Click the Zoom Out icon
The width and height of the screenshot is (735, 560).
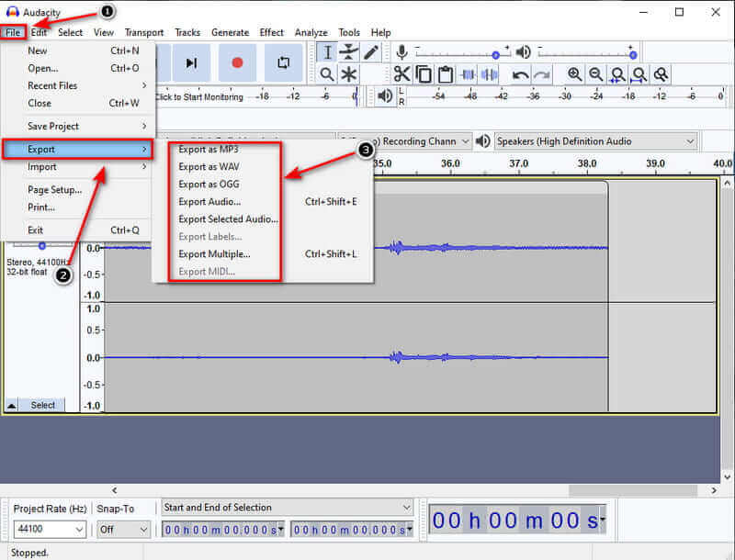(595, 74)
